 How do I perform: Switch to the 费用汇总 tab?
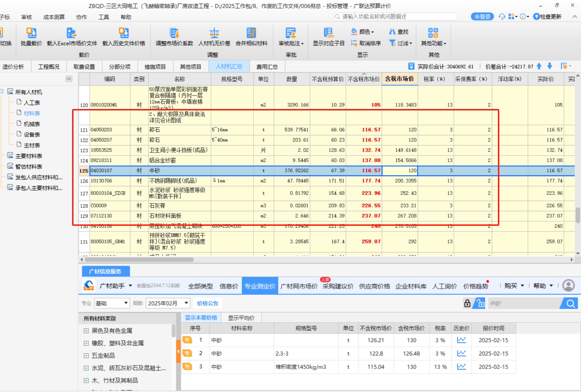pos(267,66)
